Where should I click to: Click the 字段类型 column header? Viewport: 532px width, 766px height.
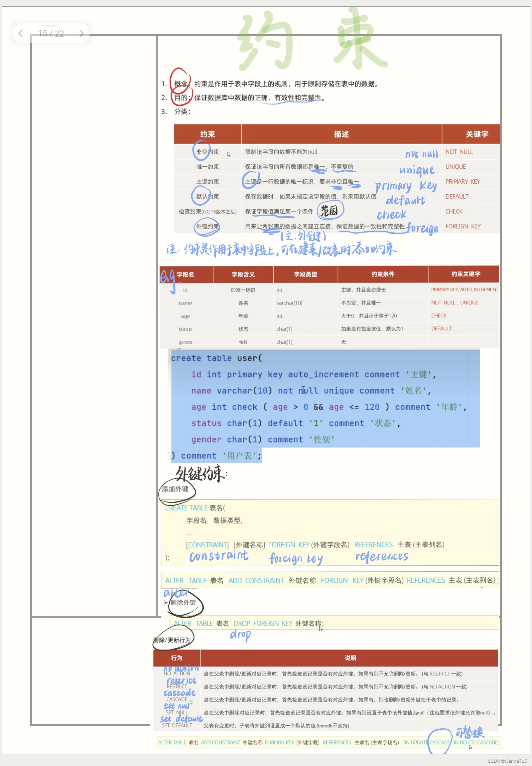coord(305,274)
